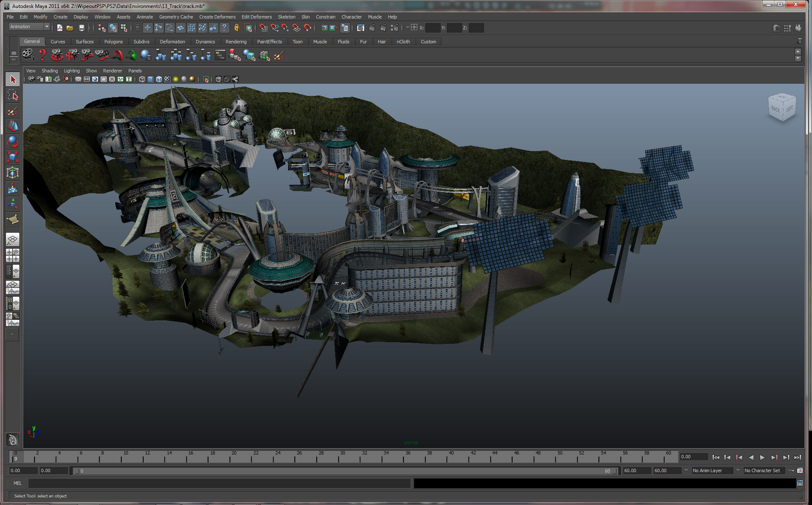Click the film reel shelf icon
The width and height of the screenshot is (812, 505).
click(x=28, y=55)
